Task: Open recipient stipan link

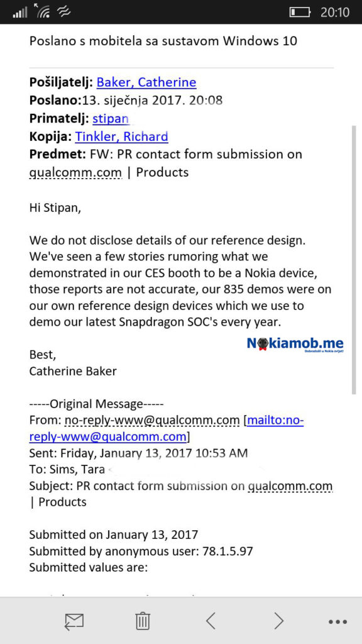Action: [111, 119]
